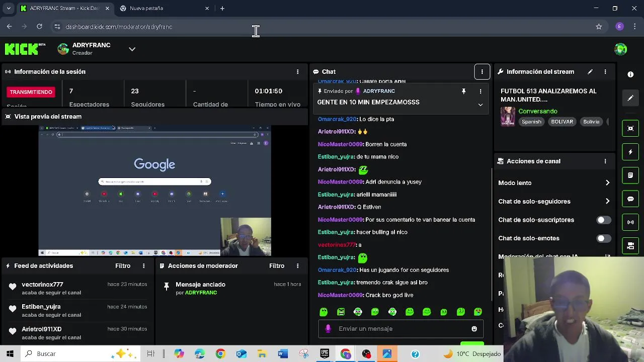Screen dimensions: 644x362
Task: Open the Acciones de canal three-dot menu
Action: point(605,161)
